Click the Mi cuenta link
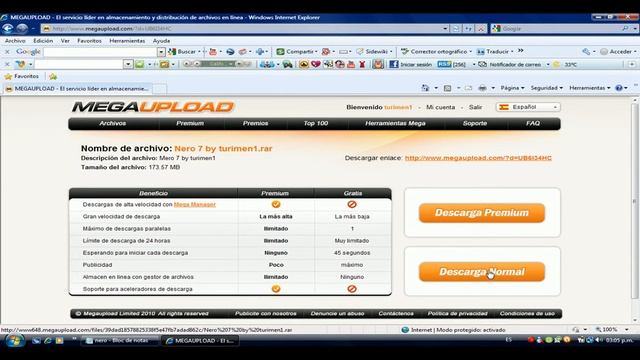The image size is (640, 360). coord(440,107)
